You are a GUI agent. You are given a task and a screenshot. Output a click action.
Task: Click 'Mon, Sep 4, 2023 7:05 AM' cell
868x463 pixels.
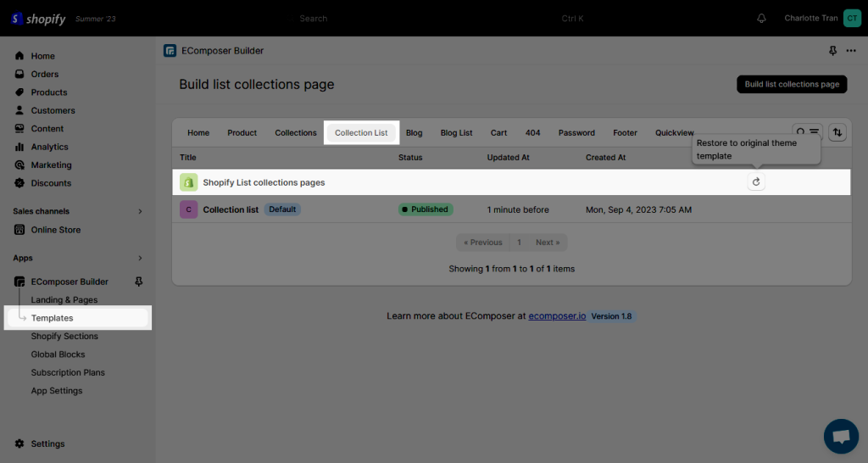(x=639, y=209)
